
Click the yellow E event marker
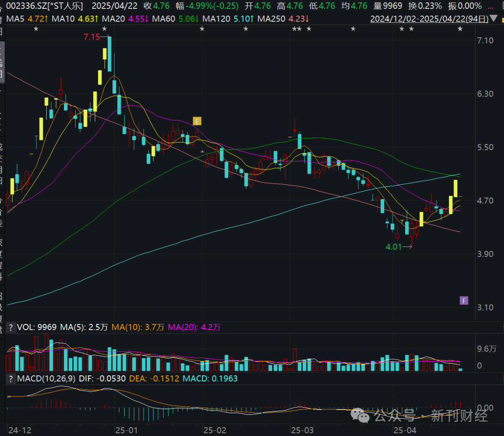(x=197, y=121)
